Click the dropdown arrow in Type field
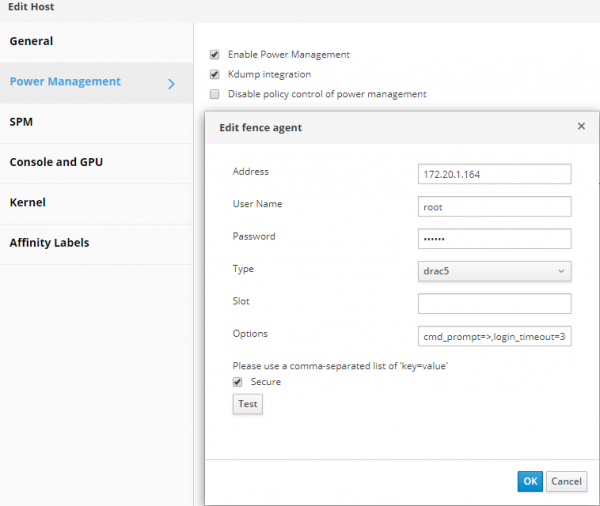This screenshot has height=506, width=600. pyautogui.click(x=560, y=271)
